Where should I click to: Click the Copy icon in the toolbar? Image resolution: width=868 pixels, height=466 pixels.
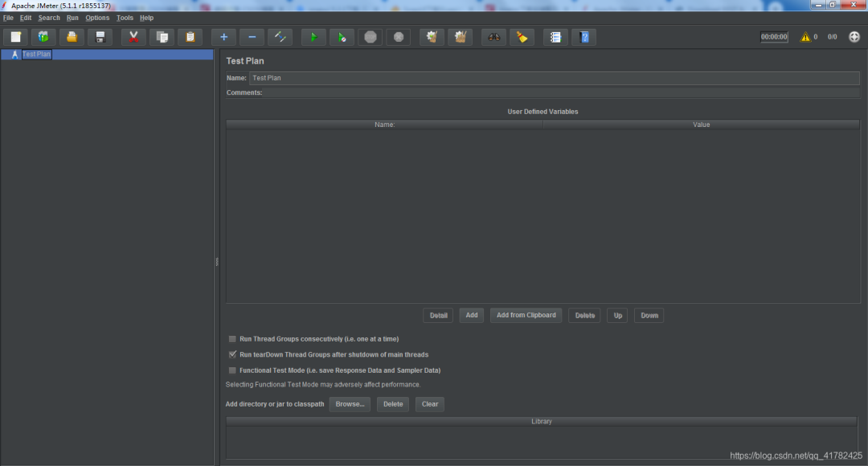pos(162,37)
